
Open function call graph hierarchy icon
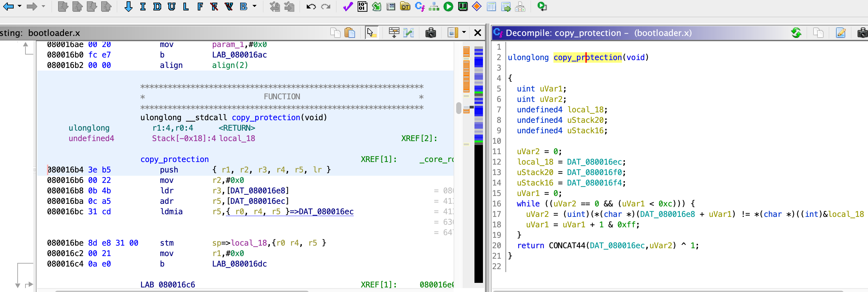click(434, 7)
